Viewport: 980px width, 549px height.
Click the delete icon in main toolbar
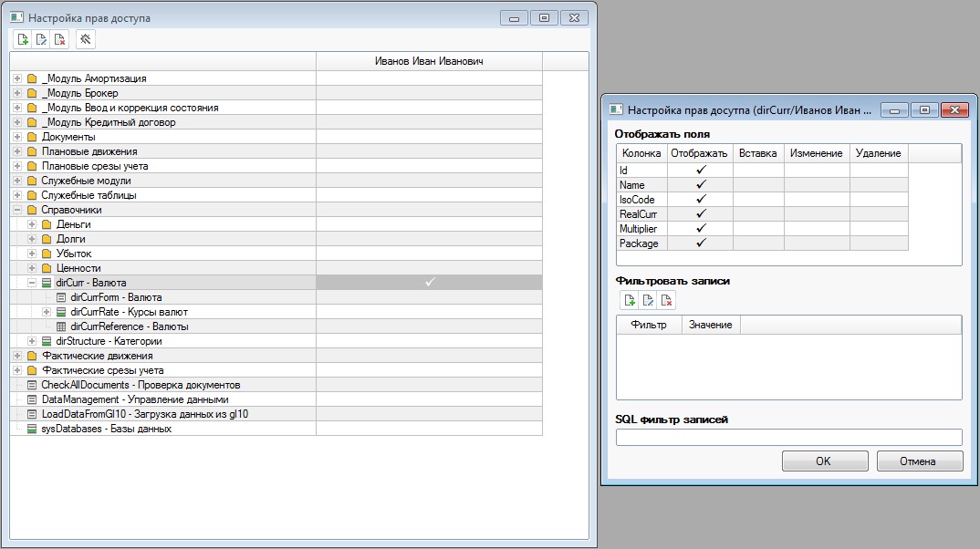(59, 39)
